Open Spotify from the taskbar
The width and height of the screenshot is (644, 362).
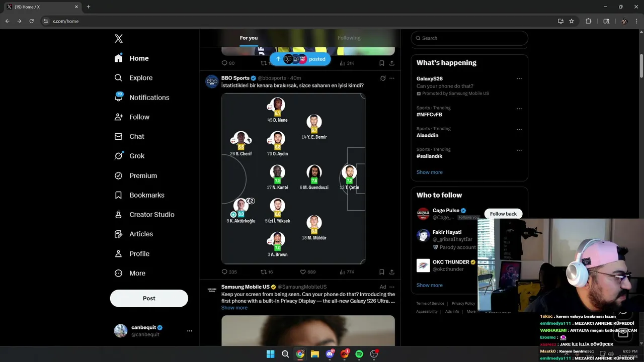(x=359, y=354)
